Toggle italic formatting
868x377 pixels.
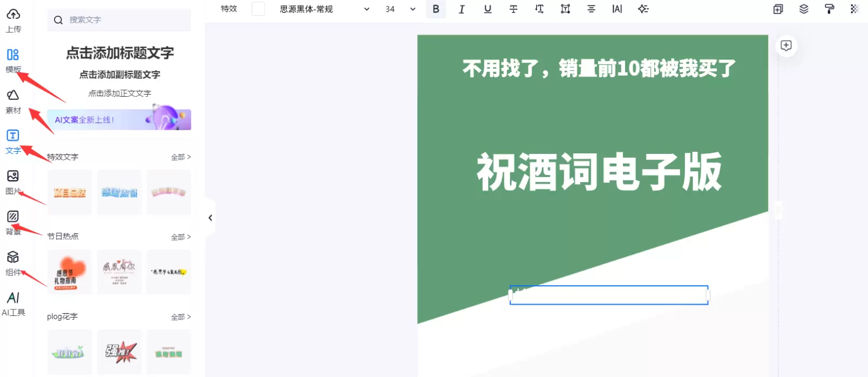[462, 9]
